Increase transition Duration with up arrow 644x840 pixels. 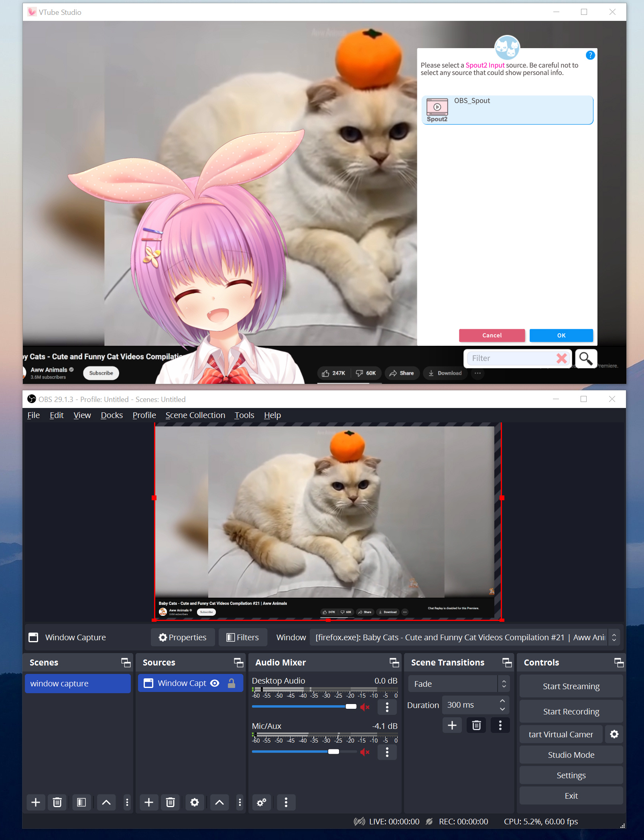(502, 700)
